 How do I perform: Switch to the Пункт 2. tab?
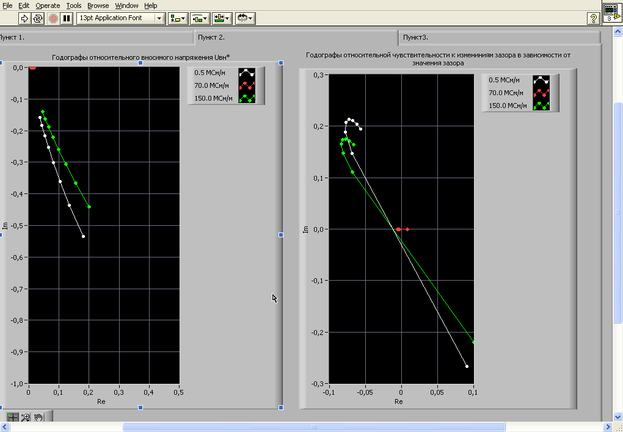coord(296,37)
